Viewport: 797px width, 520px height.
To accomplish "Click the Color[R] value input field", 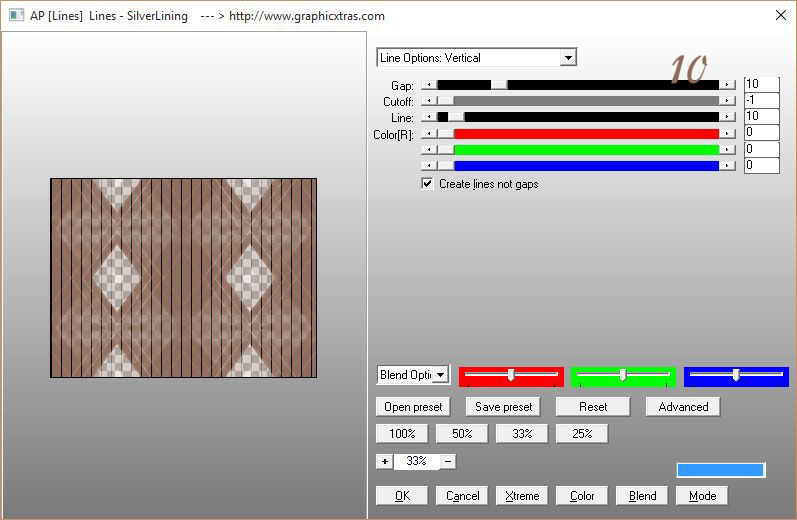I will (761, 133).
